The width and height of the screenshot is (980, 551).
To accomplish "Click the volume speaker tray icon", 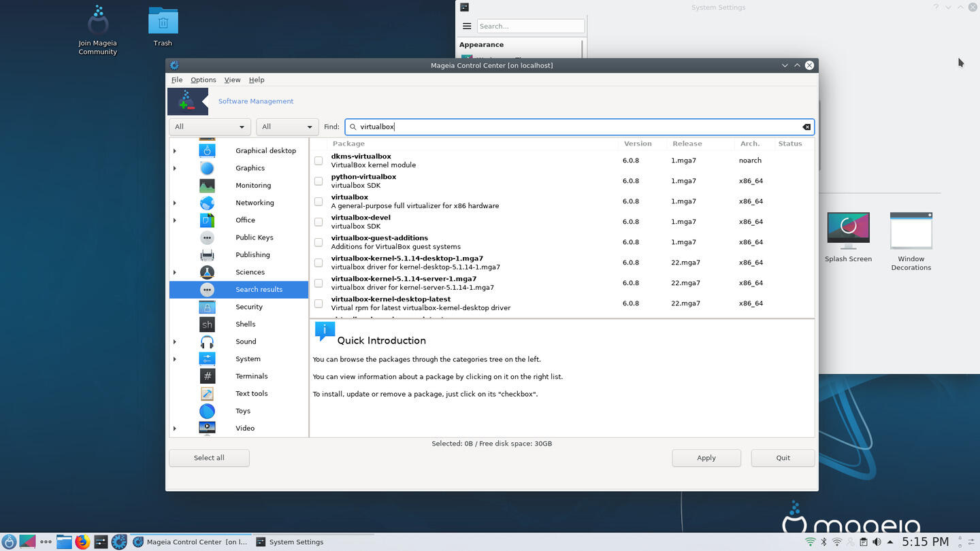I will [877, 542].
